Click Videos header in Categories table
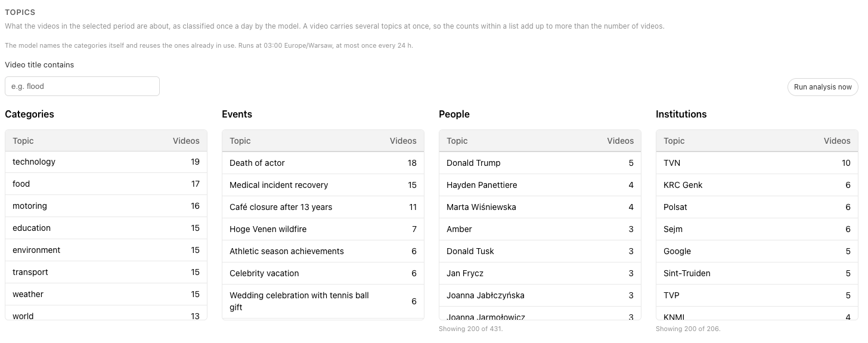868x343 pixels. click(186, 141)
